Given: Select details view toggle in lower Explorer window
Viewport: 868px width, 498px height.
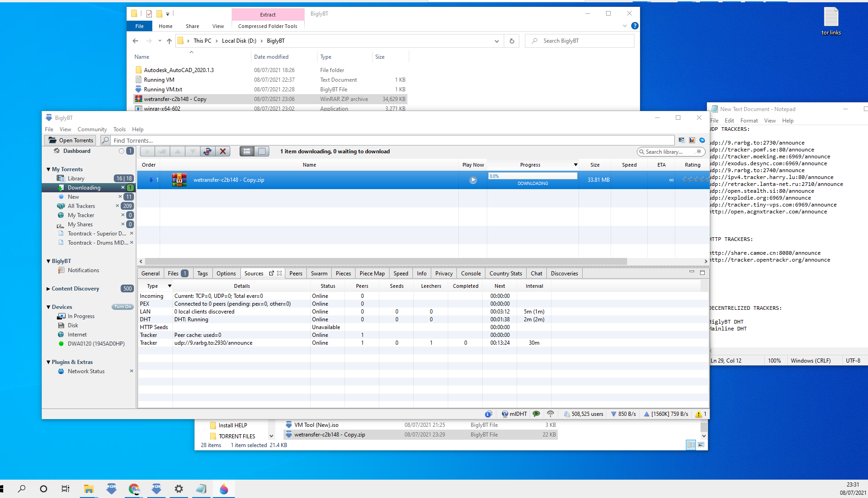Looking at the screenshot, I should (x=691, y=445).
